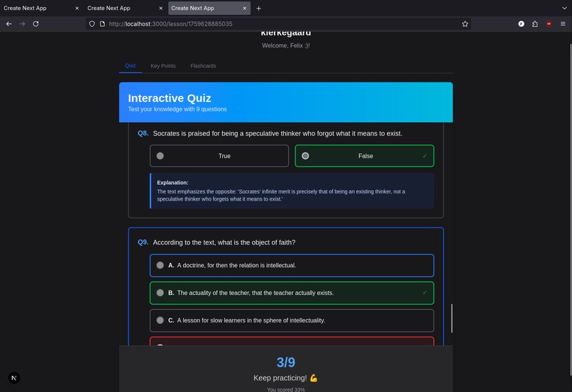Viewport: 572px width, 392px height.
Task: Select the True radio button for Q8
Action: tap(160, 156)
